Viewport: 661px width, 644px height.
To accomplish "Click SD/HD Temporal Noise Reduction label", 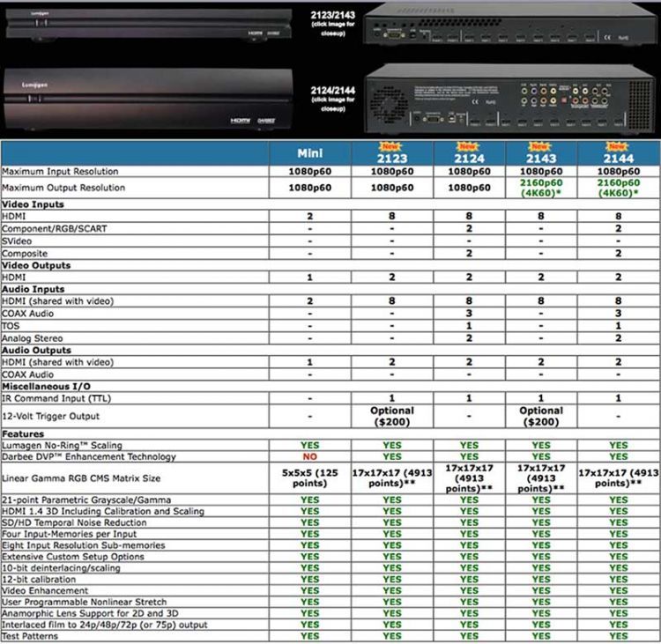I will 74,523.
